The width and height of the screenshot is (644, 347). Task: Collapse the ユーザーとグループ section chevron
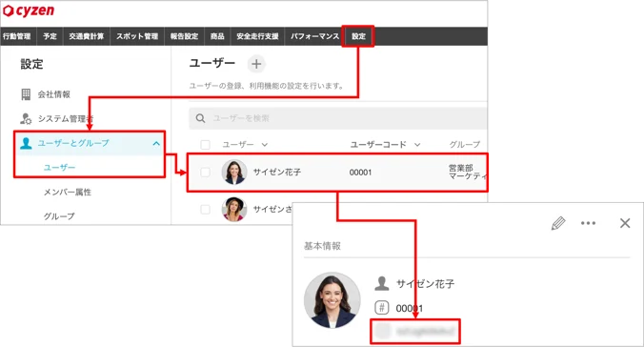click(x=156, y=144)
